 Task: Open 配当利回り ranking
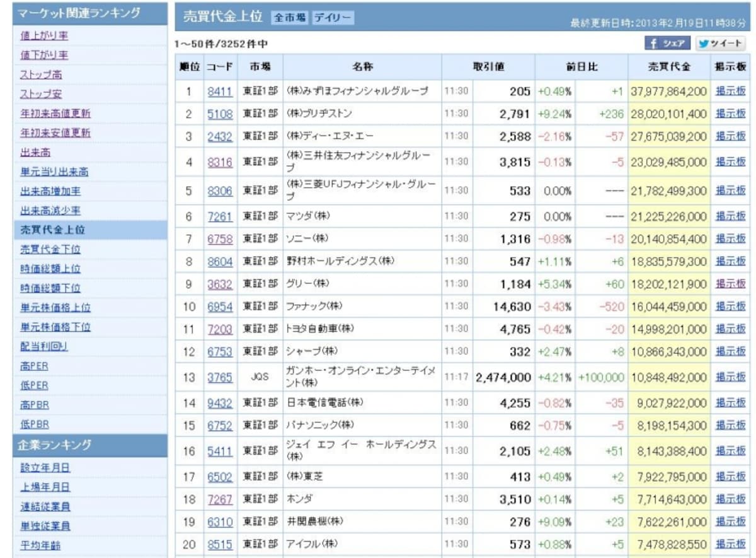[x=44, y=346]
